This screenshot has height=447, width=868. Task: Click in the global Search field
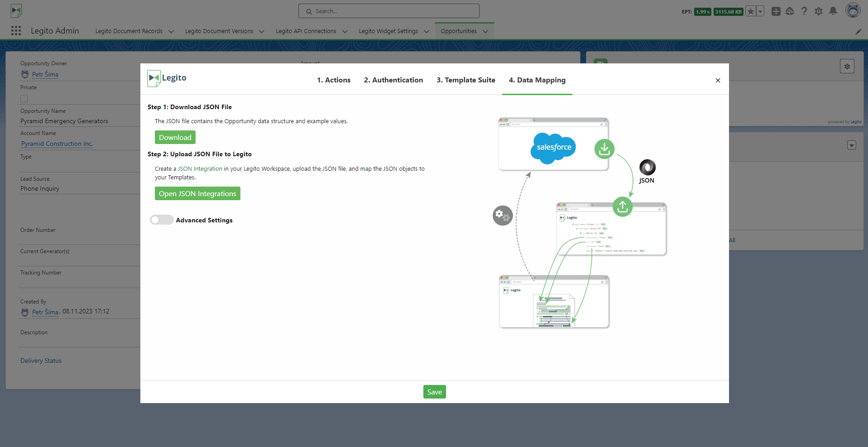[x=389, y=11]
